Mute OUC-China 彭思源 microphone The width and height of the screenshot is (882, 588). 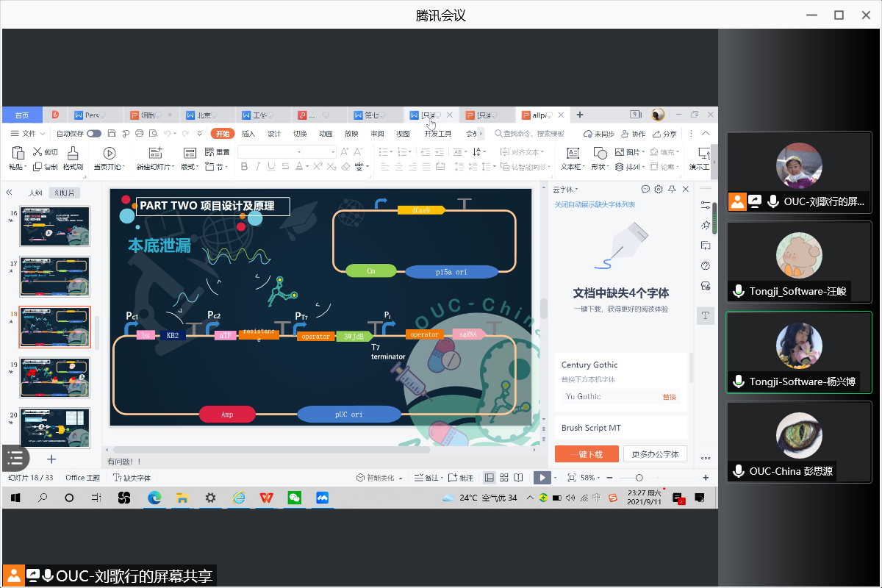point(739,471)
